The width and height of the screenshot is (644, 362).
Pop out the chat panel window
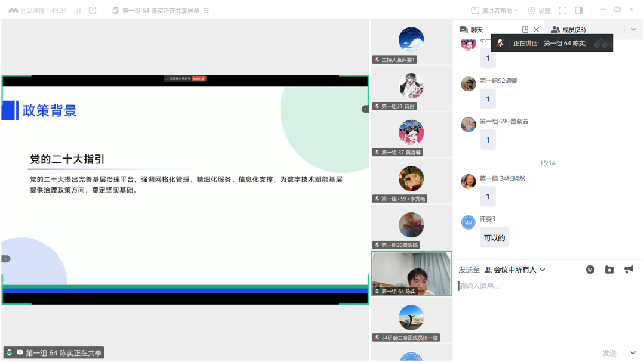525,29
